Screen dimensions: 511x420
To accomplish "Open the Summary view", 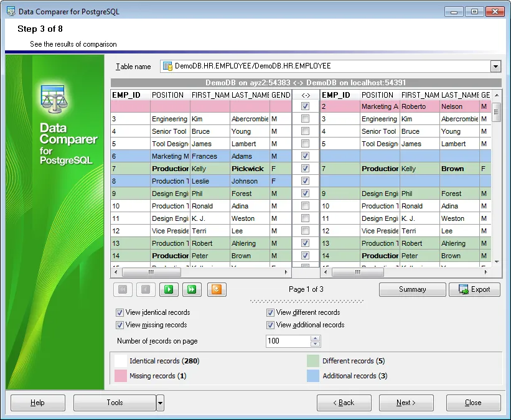I will pos(412,289).
